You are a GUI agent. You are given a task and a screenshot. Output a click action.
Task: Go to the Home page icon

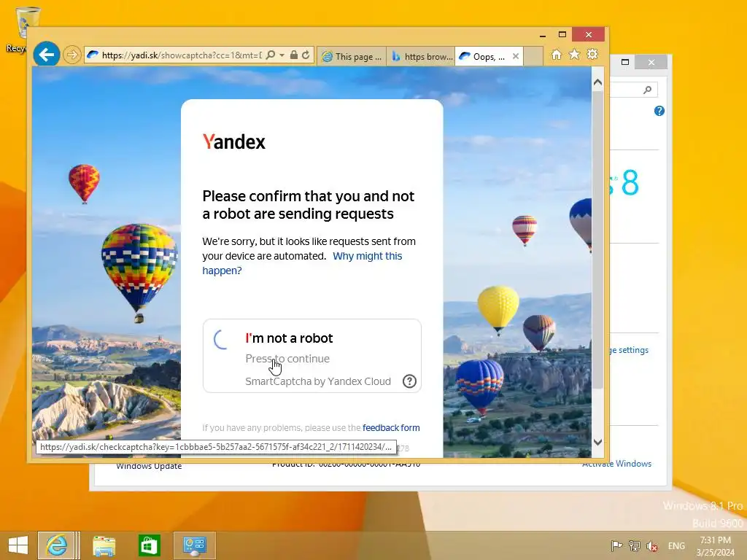[557, 54]
